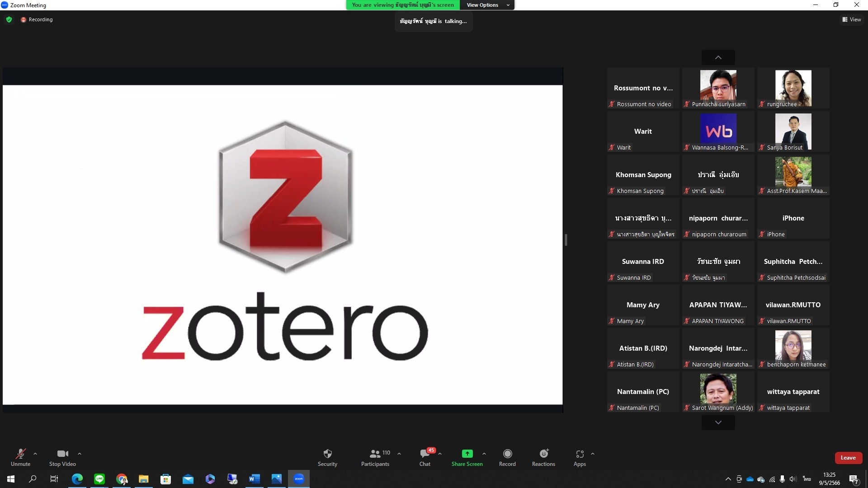Expand the Chat options arrow
This screenshot has height=488, width=868.
click(440, 454)
